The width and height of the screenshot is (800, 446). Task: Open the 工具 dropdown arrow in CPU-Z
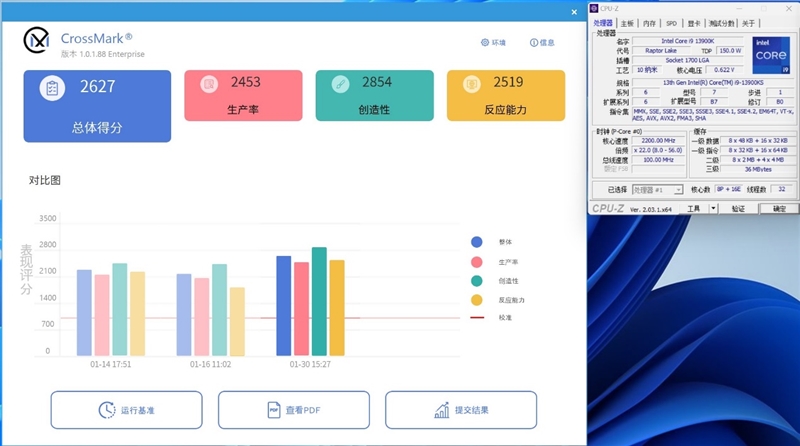click(x=714, y=209)
